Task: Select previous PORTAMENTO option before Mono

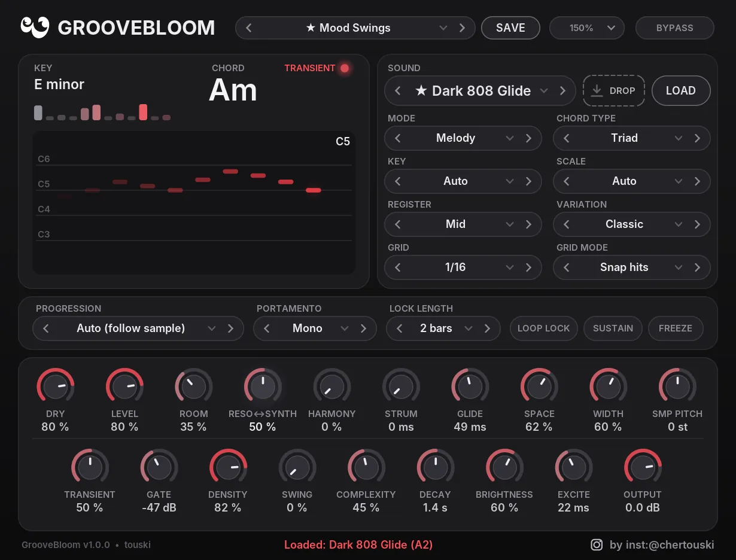Action: click(267, 328)
